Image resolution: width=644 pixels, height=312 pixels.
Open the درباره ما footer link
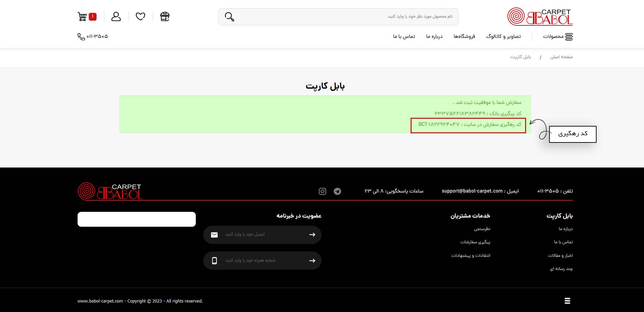coord(566,229)
